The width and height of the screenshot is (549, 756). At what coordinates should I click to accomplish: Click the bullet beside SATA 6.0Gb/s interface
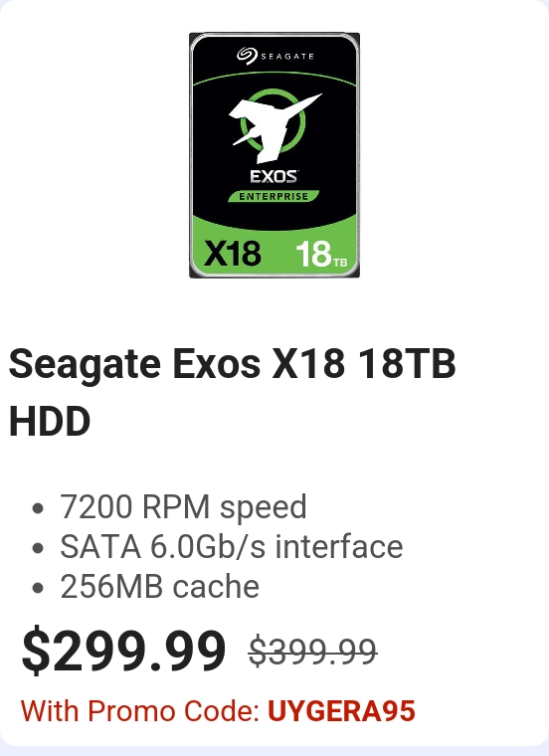[38, 548]
